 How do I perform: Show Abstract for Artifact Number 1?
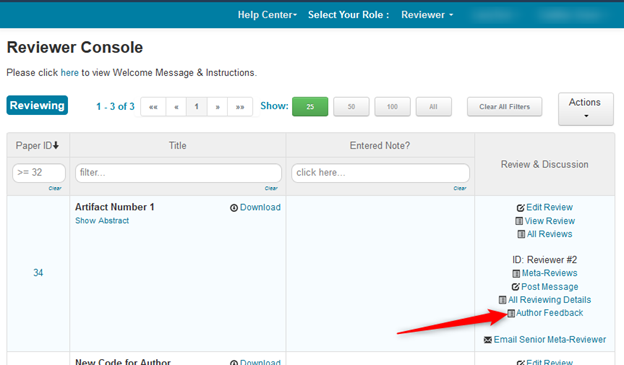click(102, 221)
